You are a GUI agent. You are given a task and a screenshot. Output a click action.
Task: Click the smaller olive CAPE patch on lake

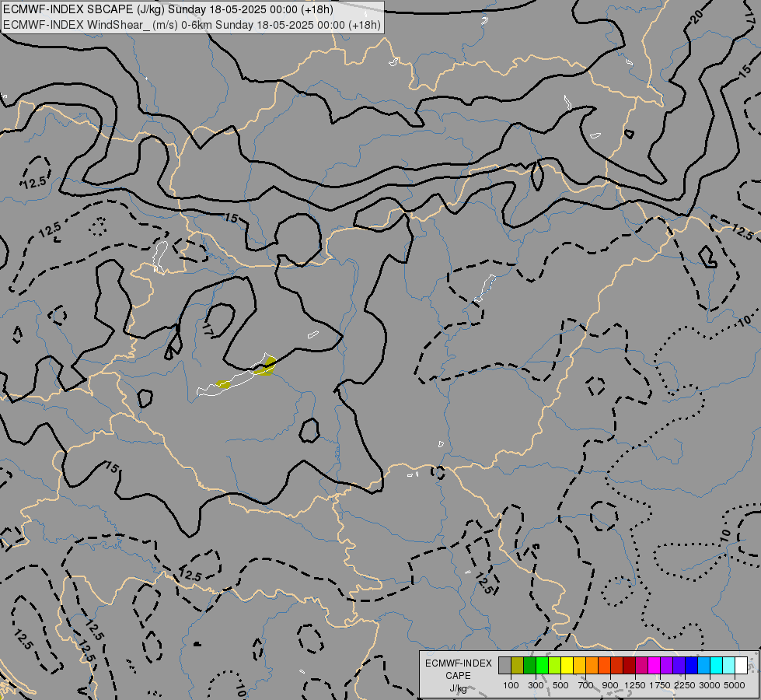pos(223,385)
